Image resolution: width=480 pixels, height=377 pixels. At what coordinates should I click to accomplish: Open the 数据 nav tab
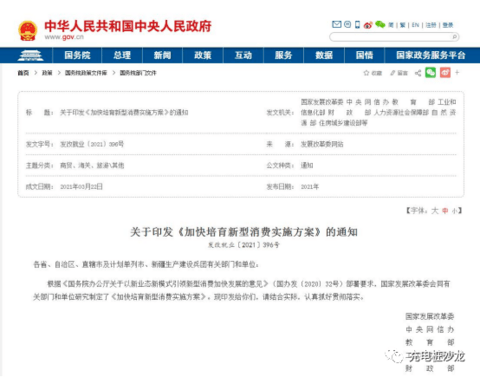(324, 55)
